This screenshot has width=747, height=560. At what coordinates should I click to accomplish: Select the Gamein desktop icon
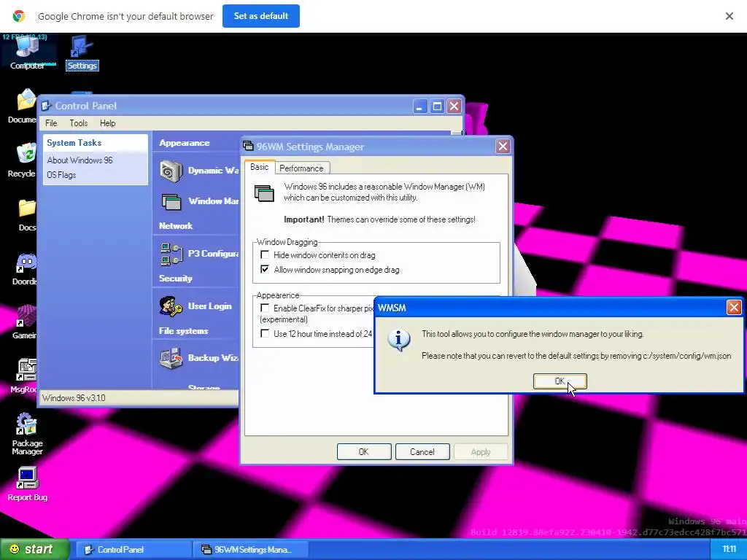25,322
